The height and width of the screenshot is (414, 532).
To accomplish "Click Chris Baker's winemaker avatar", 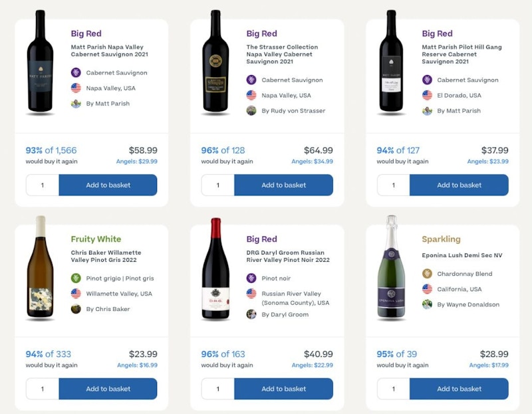I will click(x=76, y=309).
